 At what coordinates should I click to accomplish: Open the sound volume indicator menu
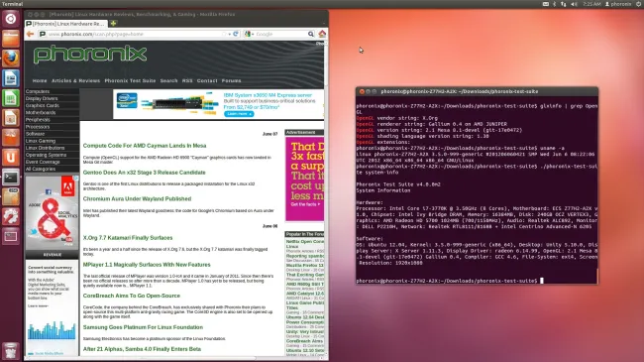point(575,4)
